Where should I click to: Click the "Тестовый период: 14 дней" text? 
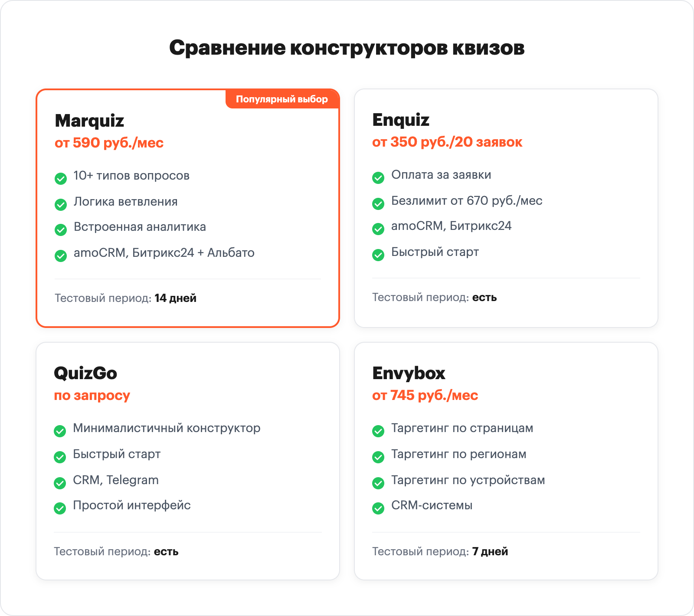click(x=125, y=298)
